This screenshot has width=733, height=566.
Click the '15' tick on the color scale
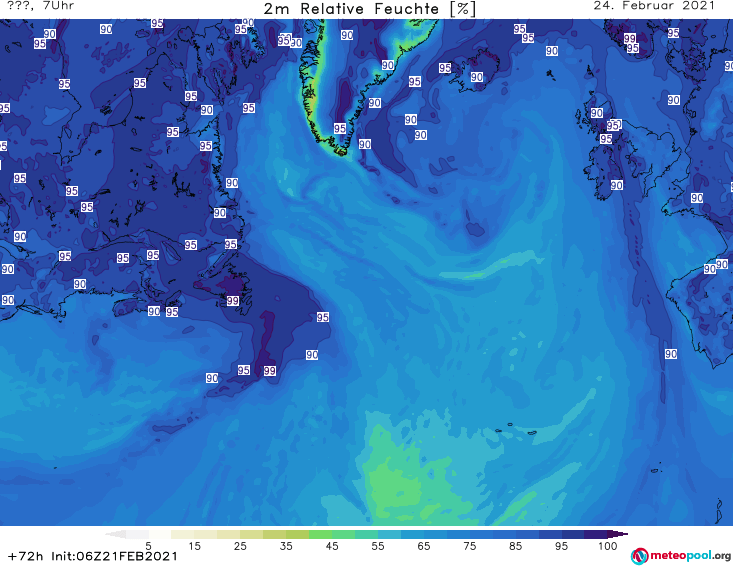coord(194,546)
